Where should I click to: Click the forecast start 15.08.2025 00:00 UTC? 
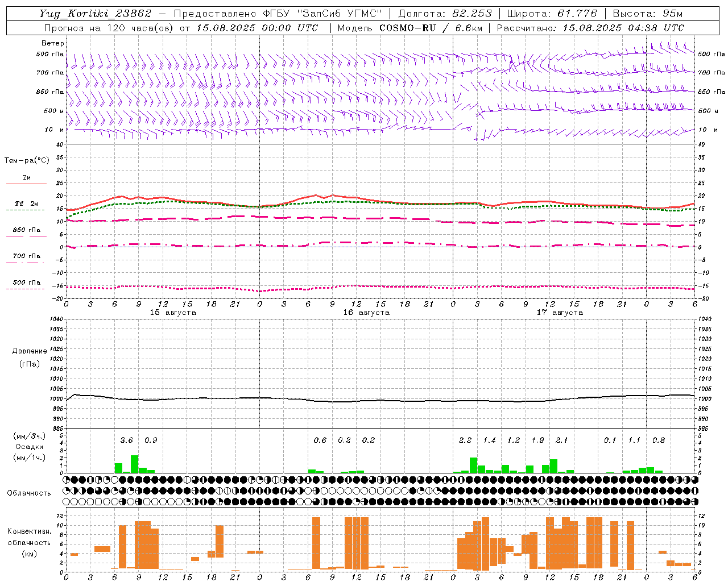pos(257,28)
